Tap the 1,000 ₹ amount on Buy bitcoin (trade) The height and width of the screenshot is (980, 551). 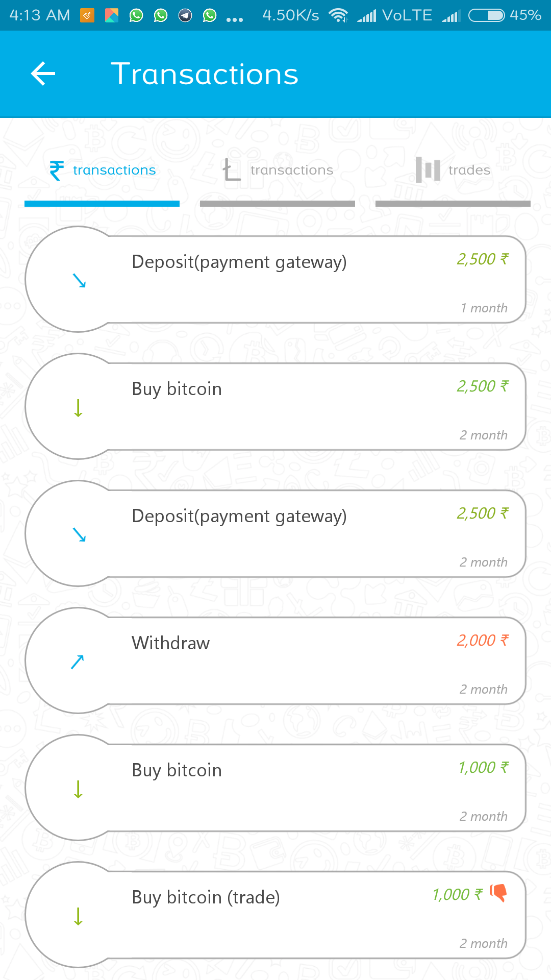pos(457,894)
